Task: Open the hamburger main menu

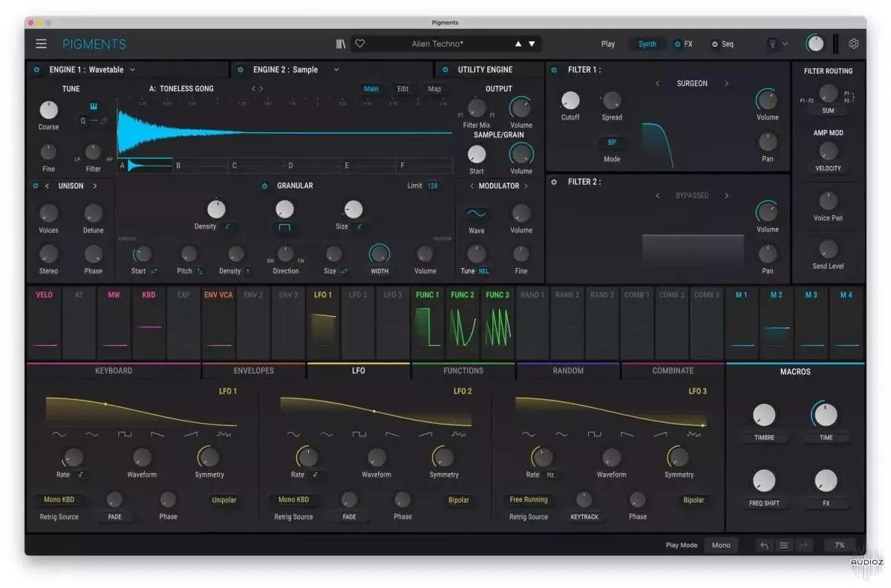Action: [41, 44]
